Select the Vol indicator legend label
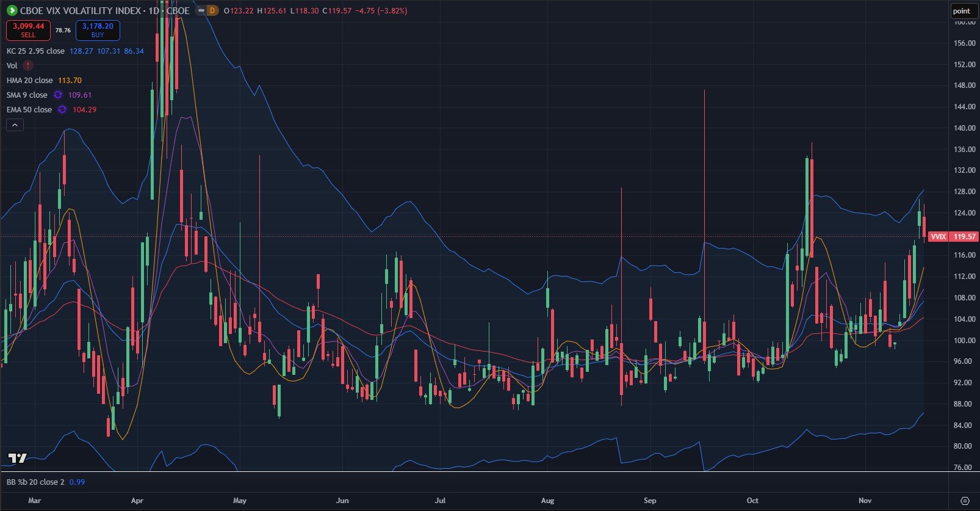Screen dimensions: 980x511 12,65
